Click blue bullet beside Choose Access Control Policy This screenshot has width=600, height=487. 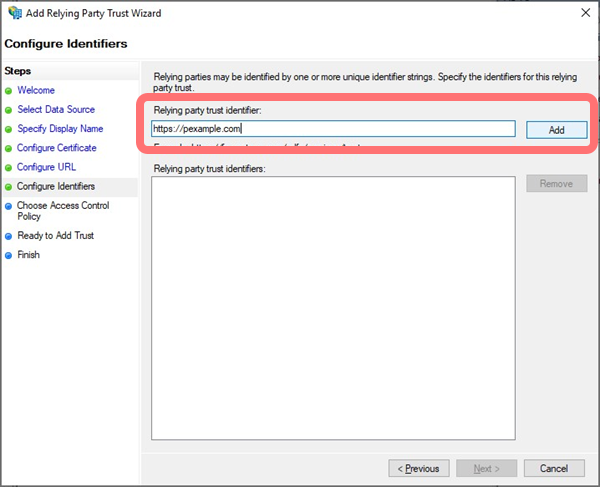point(8,206)
